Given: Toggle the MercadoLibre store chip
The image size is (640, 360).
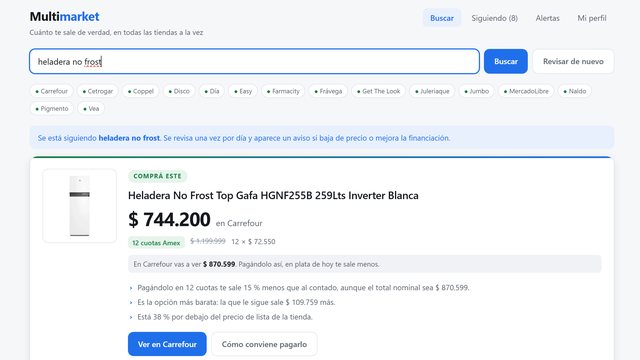Looking at the screenshot, I should point(526,91).
